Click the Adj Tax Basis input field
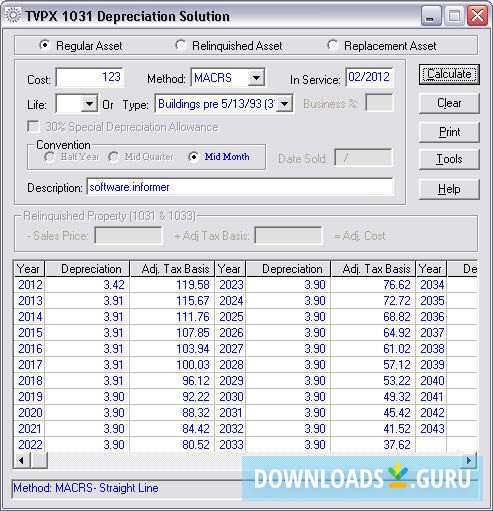Viewport: 493px width, 511px height. (288, 236)
